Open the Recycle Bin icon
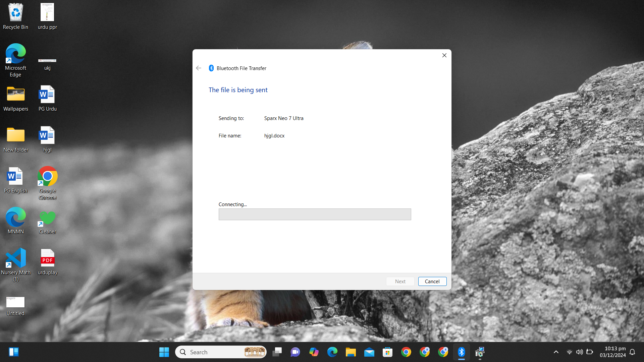Image resolution: width=644 pixels, height=362 pixels. coord(15,16)
